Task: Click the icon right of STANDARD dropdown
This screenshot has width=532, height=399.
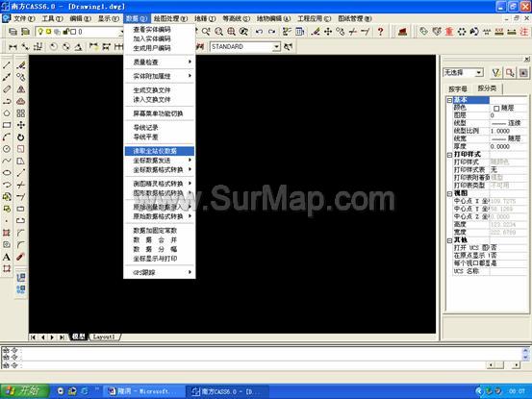Action: tap(288, 46)
